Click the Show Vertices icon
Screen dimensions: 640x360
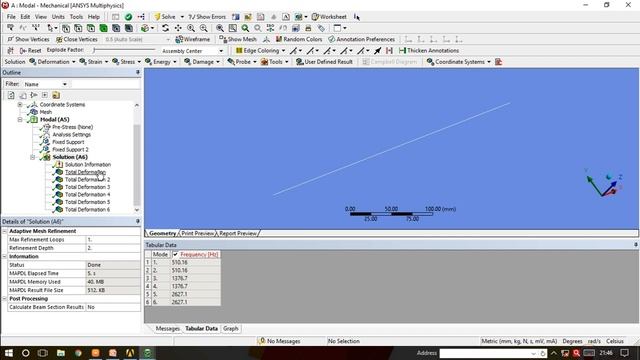coord(11,39)
